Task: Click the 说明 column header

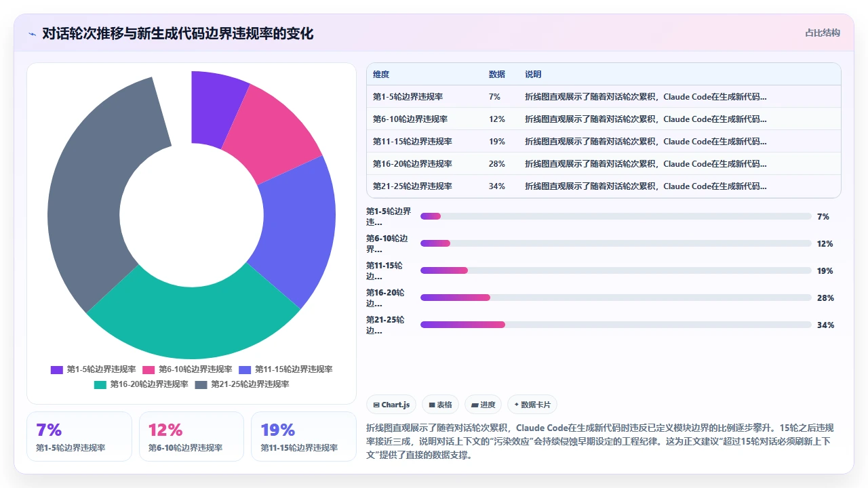Action: coord(533,75)
